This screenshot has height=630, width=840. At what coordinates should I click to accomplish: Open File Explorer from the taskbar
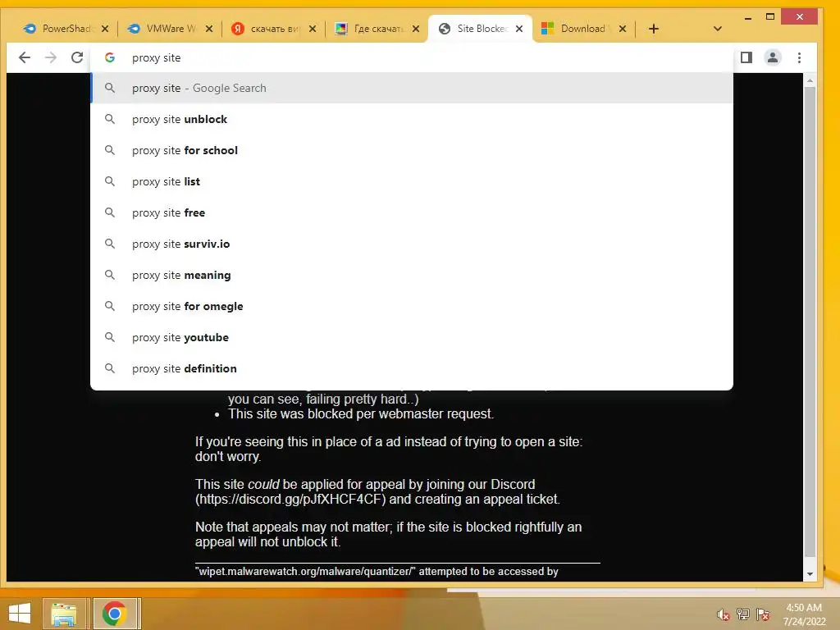[x=64, y=614]
